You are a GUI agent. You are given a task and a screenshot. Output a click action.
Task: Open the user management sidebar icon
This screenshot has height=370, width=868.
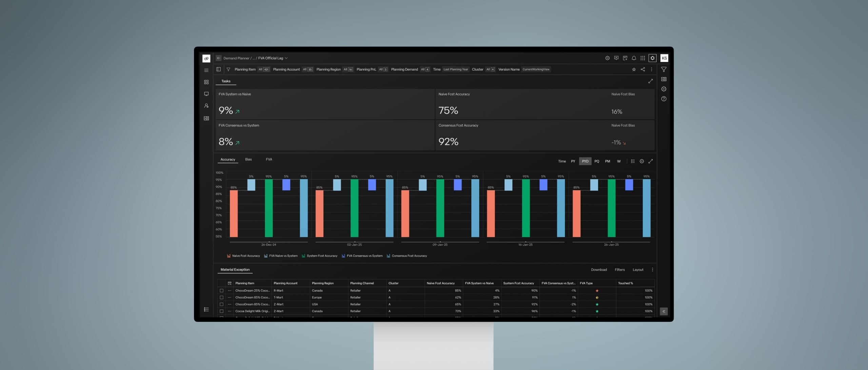206,106
